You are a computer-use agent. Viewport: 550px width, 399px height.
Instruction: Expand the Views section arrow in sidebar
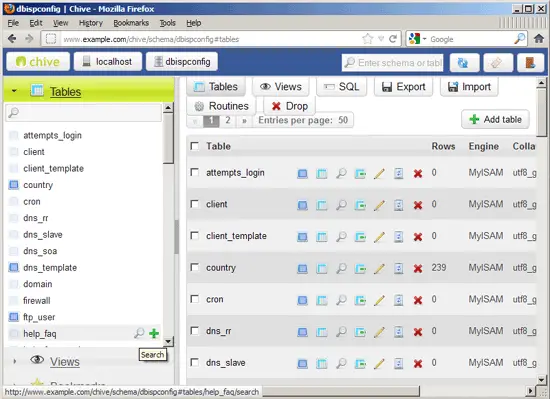[14, 361]
